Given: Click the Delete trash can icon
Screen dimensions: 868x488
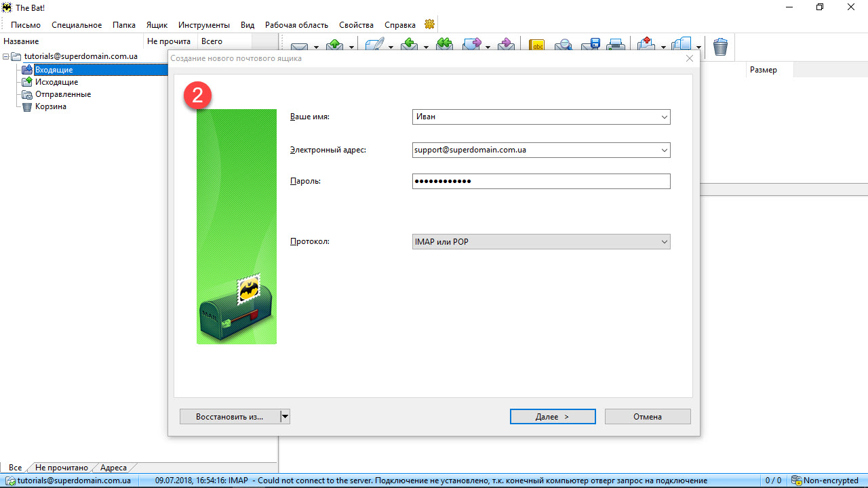Looking at the screenshot, I should [x=720, y=46].
